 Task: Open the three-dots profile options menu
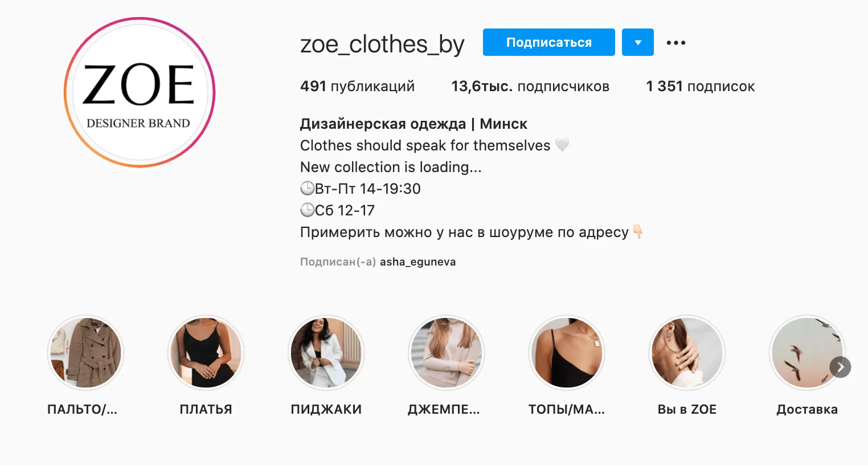(x=676, y=43)
